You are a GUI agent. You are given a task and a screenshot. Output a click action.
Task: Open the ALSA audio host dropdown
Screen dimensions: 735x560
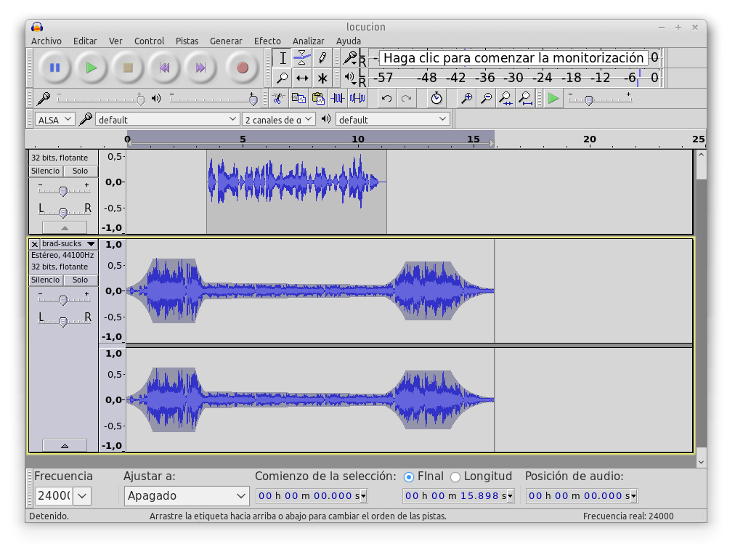tap(55, 119)
